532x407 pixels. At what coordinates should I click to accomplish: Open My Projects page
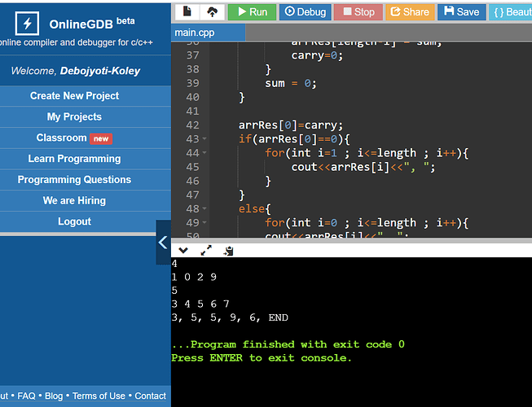(74, 117)
